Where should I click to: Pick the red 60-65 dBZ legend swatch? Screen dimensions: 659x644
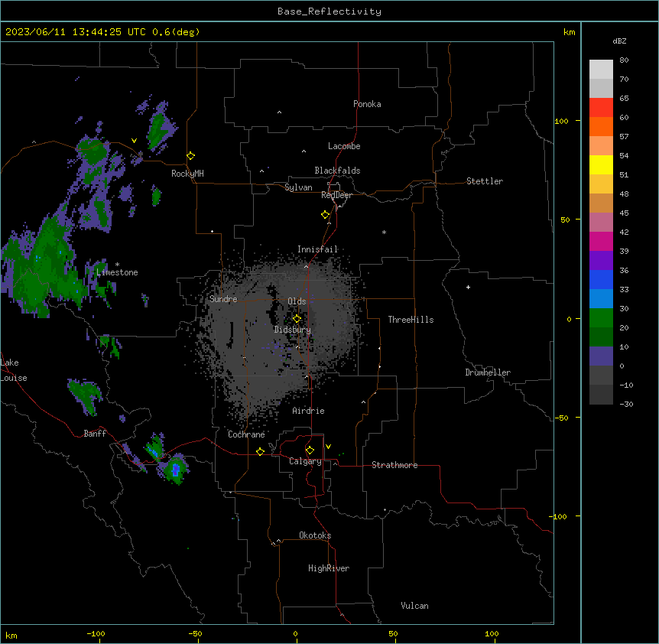point(601,108)
